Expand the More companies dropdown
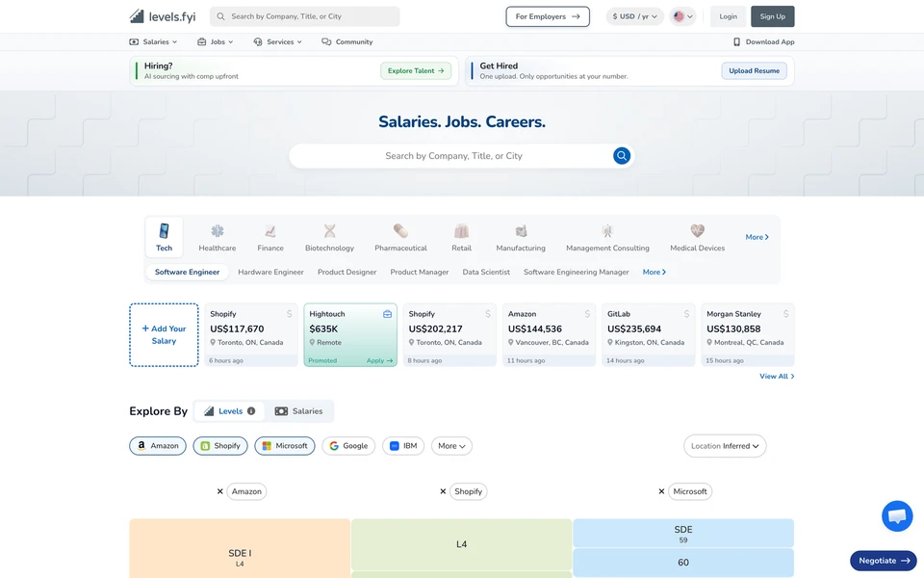 tap(451, 446)
